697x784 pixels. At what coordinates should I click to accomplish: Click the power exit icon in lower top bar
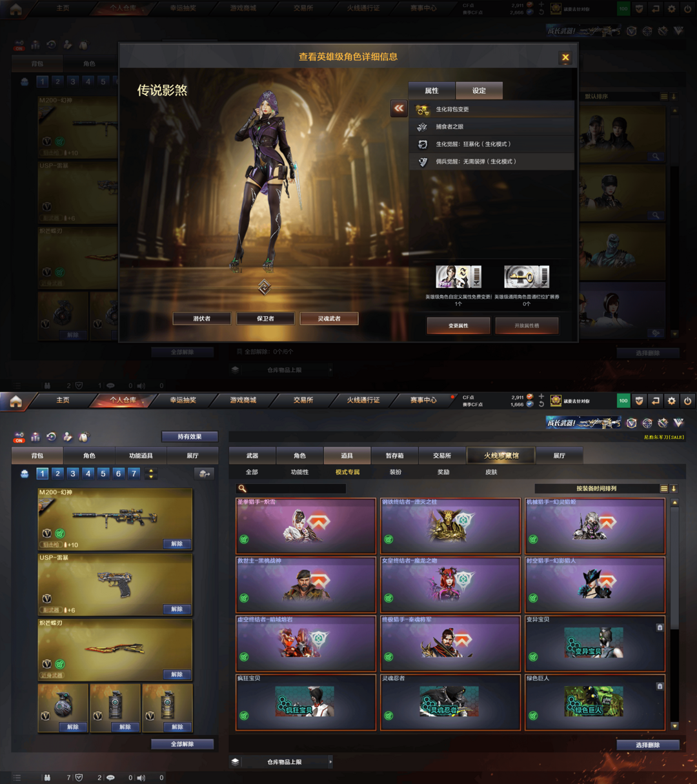(x=688, y=401)
